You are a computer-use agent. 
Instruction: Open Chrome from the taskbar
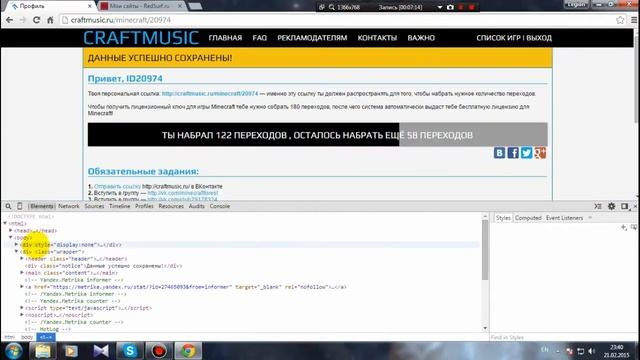coord(188,351)
